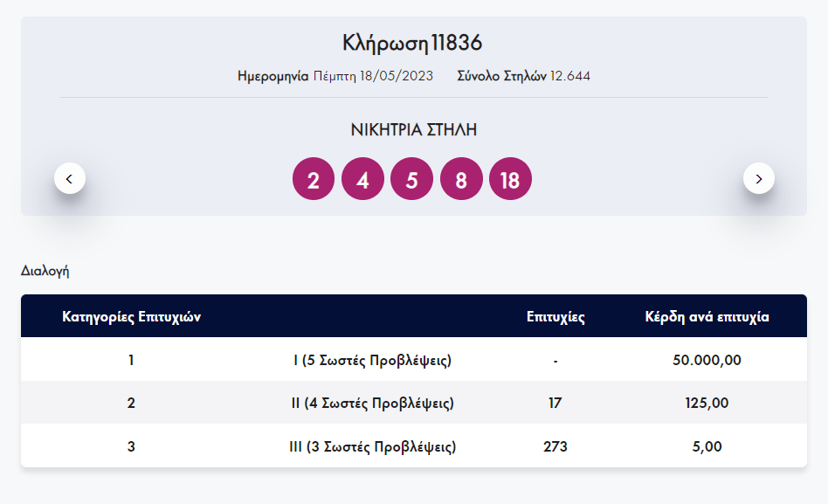Click the winning number ball 5
Image resolution: width=828 pixels, height=504 pixels.
[412, 180]
